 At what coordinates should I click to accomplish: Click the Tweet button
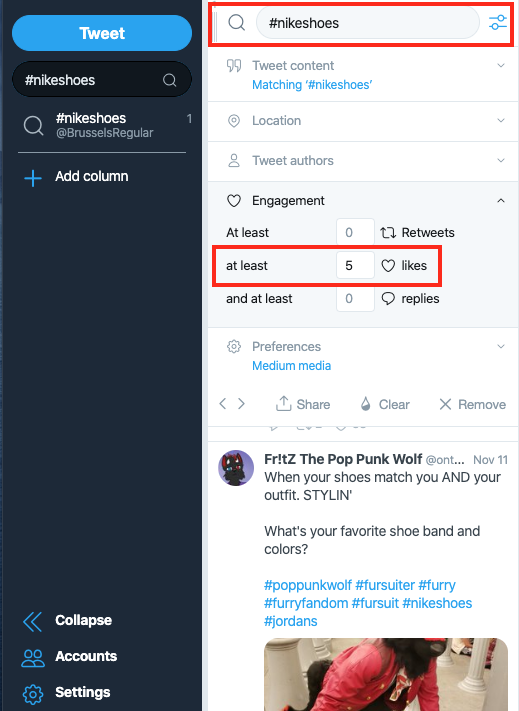(x=102, y=33)
